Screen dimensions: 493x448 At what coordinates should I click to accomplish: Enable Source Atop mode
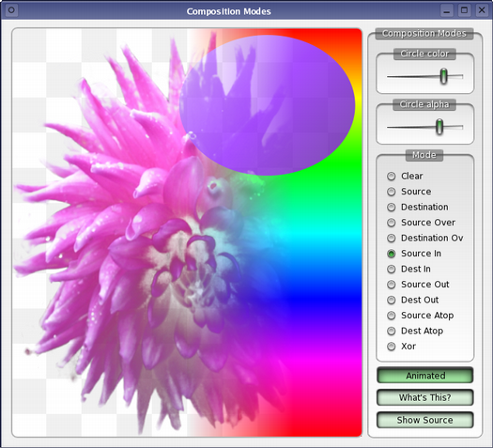point(421,316)
